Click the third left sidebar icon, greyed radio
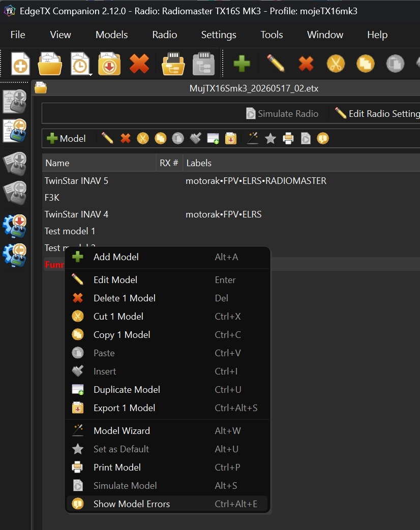 [x=15, y=164]
